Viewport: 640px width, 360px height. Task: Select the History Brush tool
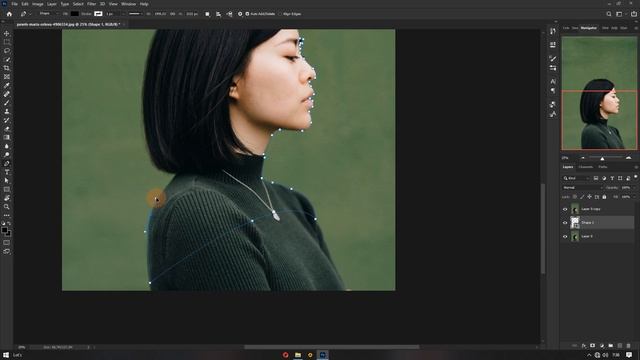click(x=7, y=120)
